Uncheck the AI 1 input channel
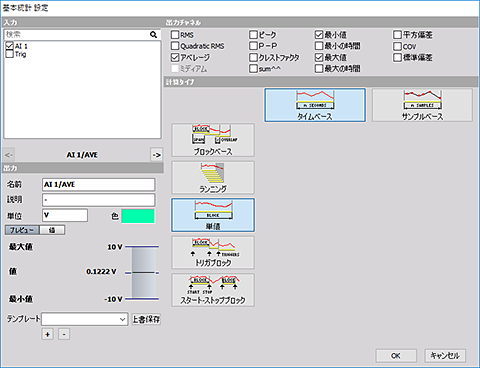 point(9,46)
